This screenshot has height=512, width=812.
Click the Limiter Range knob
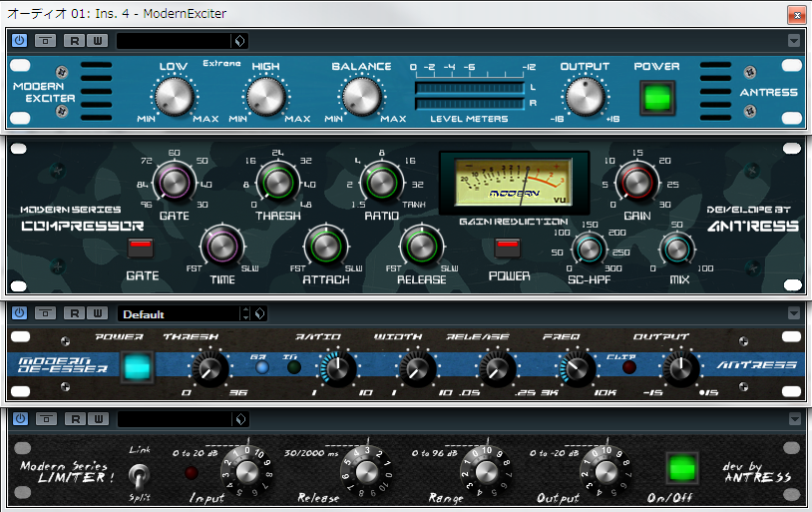tap(486, 473)
